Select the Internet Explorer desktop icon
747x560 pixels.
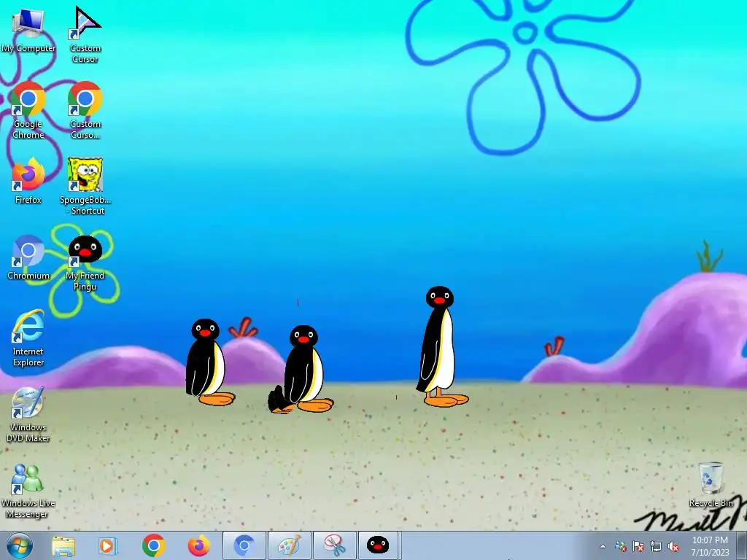(28, 338)
